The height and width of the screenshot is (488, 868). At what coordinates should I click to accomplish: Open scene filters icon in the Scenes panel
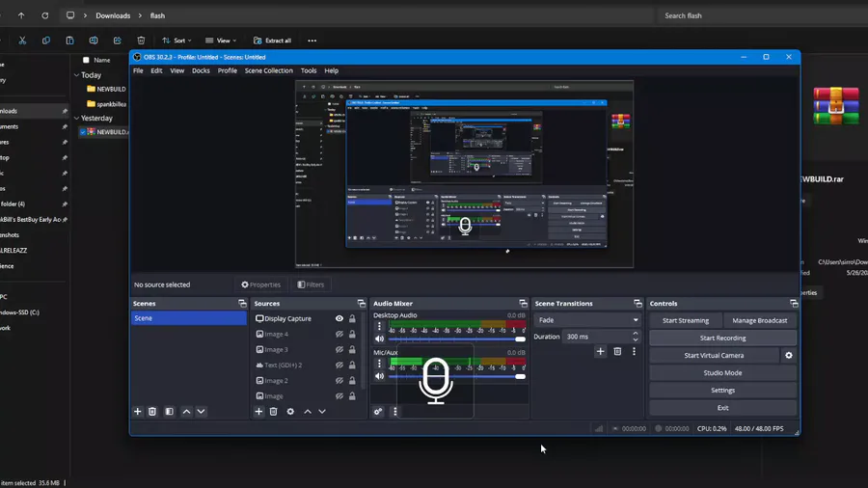(170, 412)
